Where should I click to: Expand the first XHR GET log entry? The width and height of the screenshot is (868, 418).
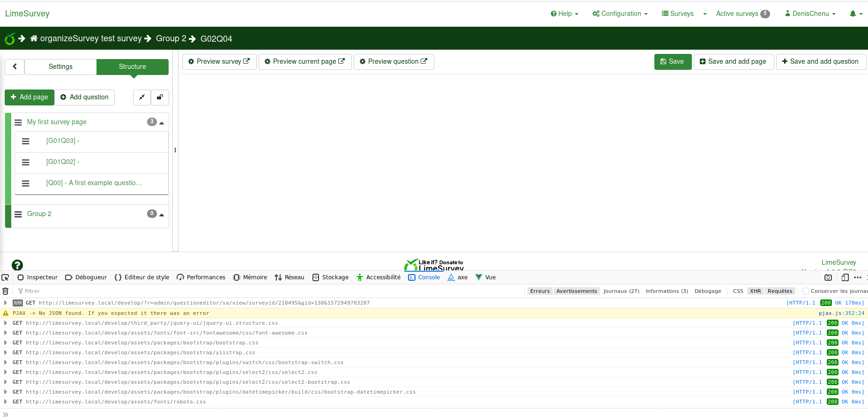point(6,303)
